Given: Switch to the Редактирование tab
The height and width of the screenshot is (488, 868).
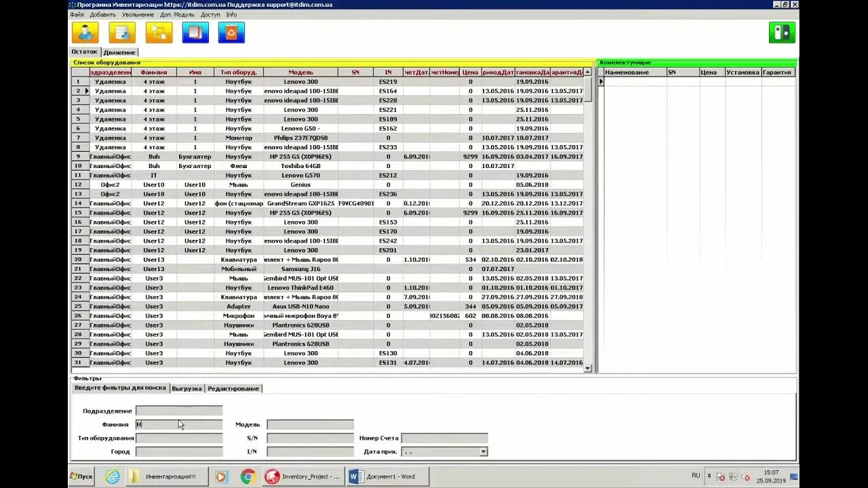Looking at the screenshot, I should pos(233,388).
